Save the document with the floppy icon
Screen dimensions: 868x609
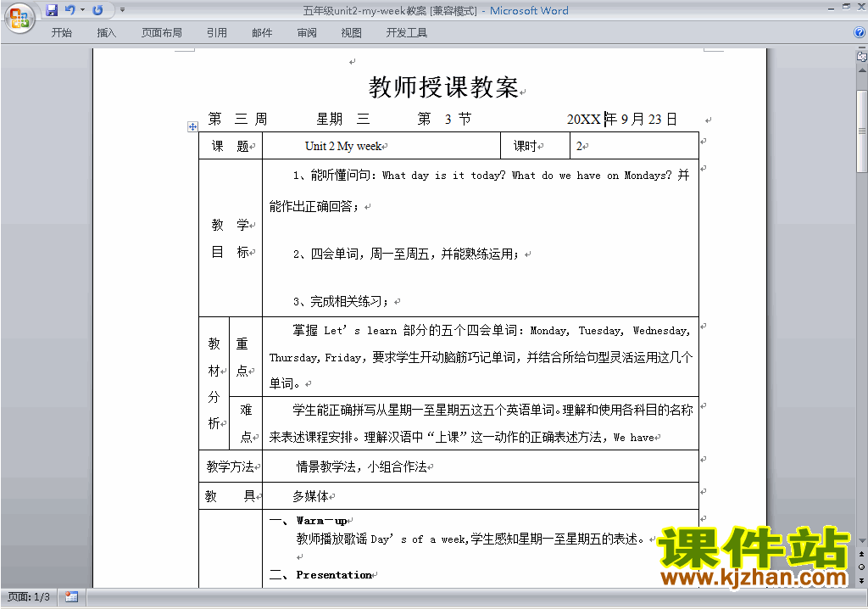pos(52,10)
